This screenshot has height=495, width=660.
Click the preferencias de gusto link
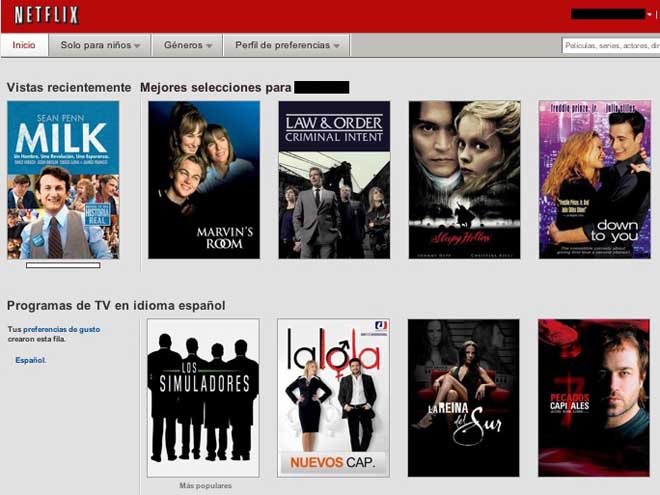pos(61,329)
